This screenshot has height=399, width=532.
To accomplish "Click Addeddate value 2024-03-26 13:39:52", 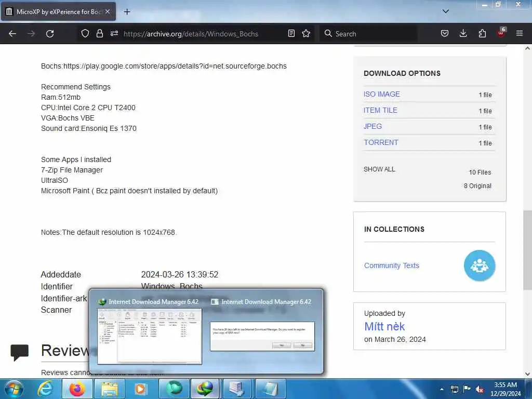I will (179, 274).
